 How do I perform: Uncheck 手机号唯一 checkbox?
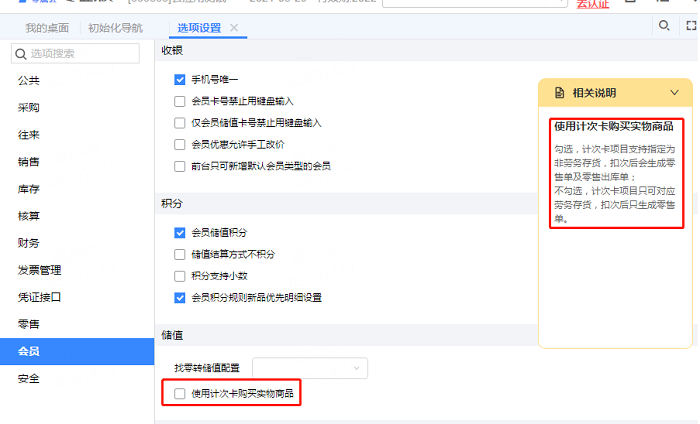[180, 79]
